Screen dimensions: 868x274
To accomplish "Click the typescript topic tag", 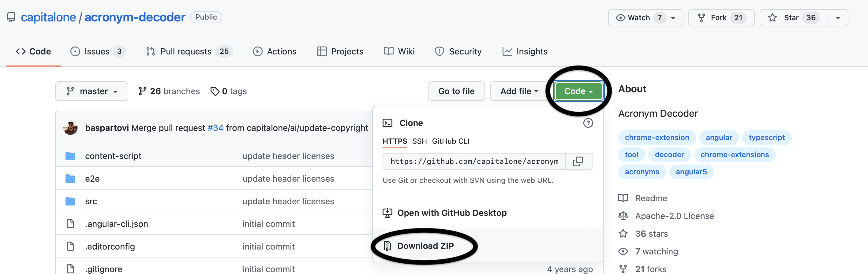I will pos(767,138).
